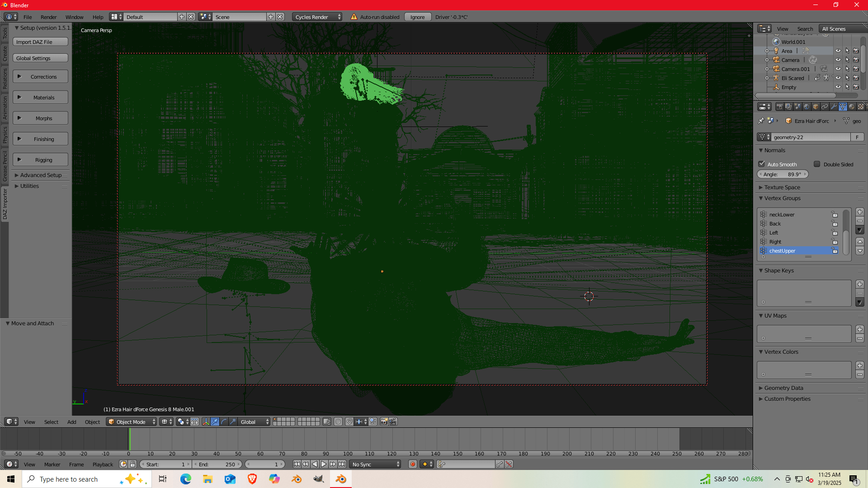Click the timeline lock time cursor icon
The height and width of the screenshot is (488, 868).
[x=133, y=464]
